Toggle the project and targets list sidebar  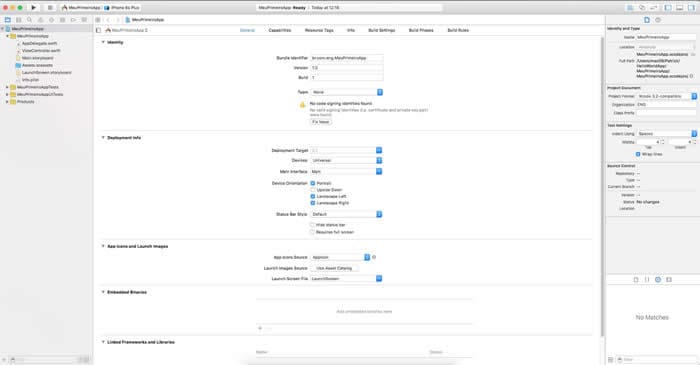(99, 30)
